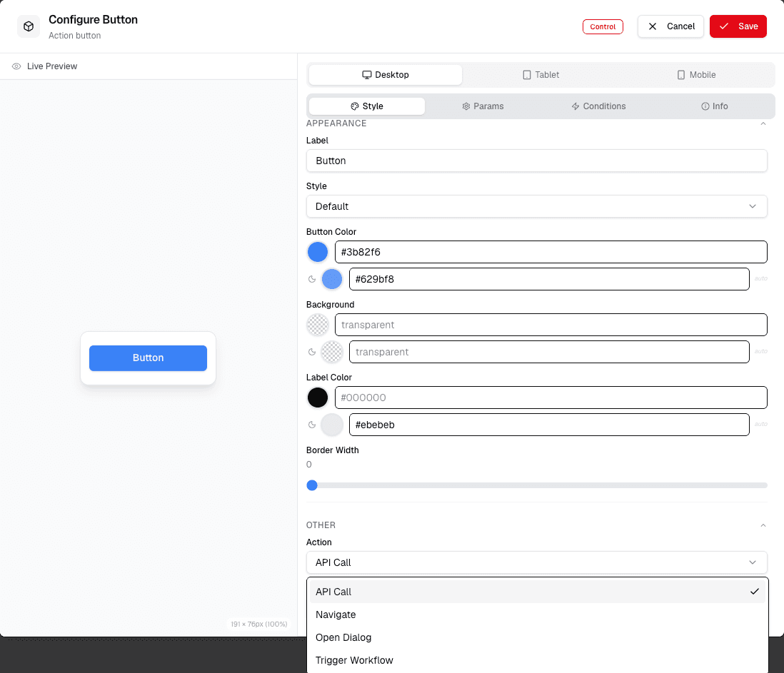Click the #ebebeb label color field

tap(549, 425)
